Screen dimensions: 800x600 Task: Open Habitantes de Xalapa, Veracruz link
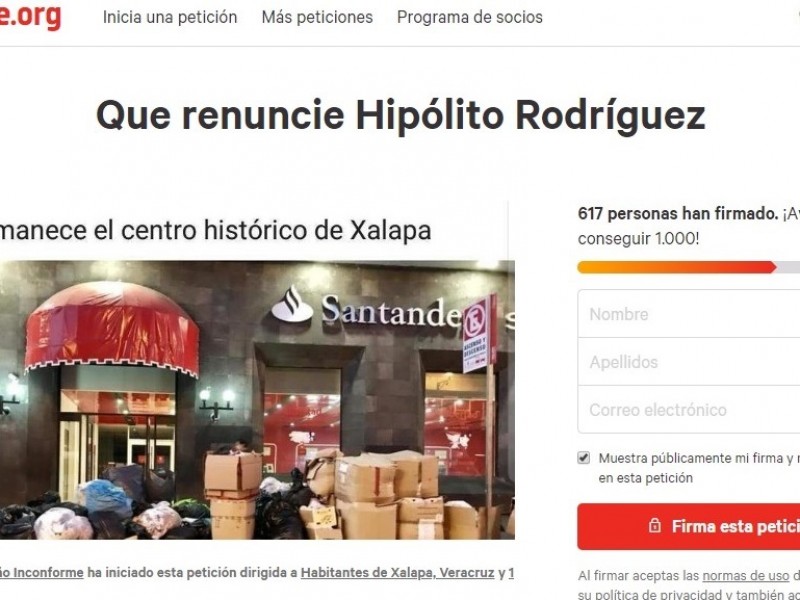397,572
